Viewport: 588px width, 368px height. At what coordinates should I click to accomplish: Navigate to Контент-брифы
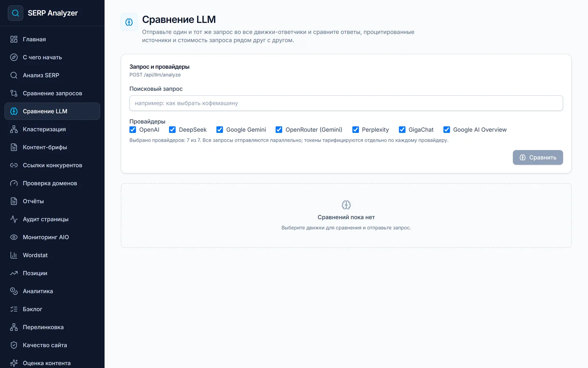tap(52, 148)
